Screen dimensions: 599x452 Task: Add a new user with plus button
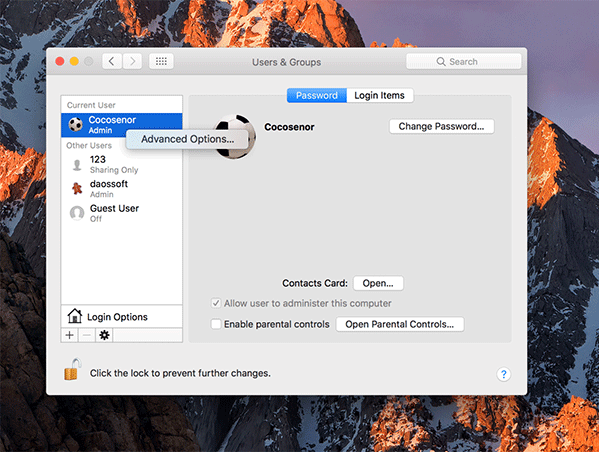70,335
